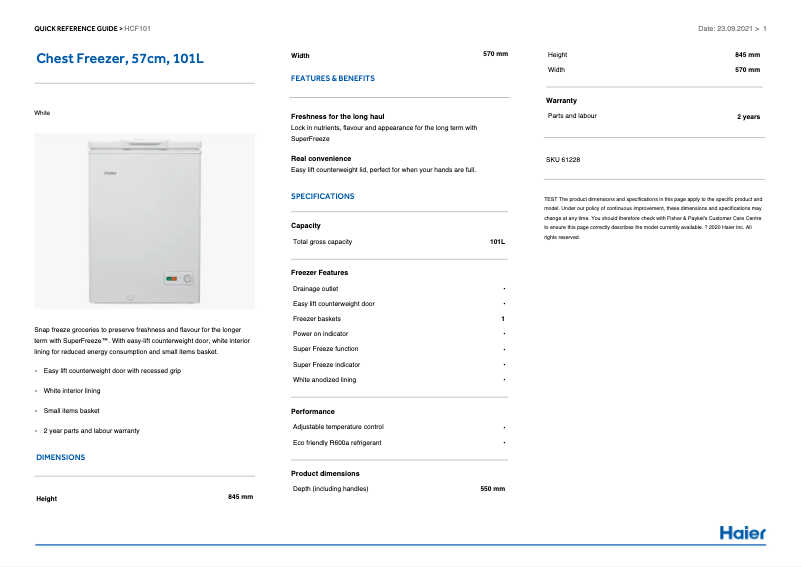This screenshot has height=567, width=802.
Task: Click the 'Parts and labour' row label
Action: pos(572,116)
